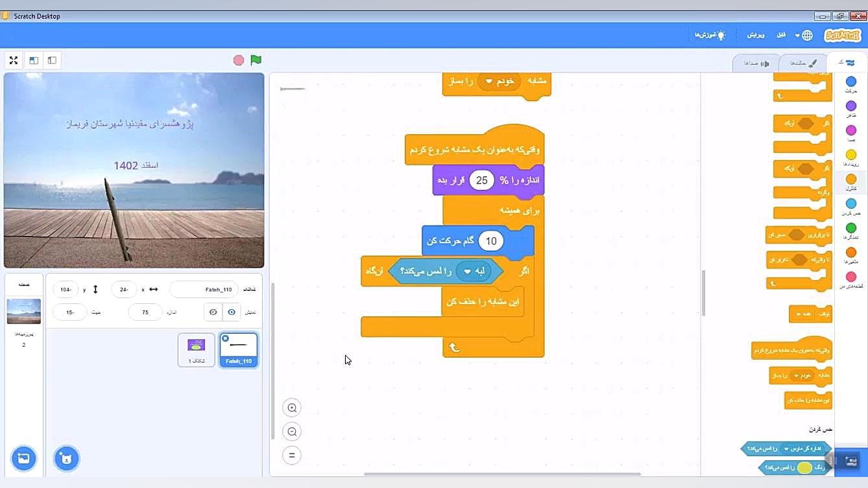Switch to the کد (Code) tab
Image resolution: width=868 pixels, height=488 pixels.
pos(845,63)
